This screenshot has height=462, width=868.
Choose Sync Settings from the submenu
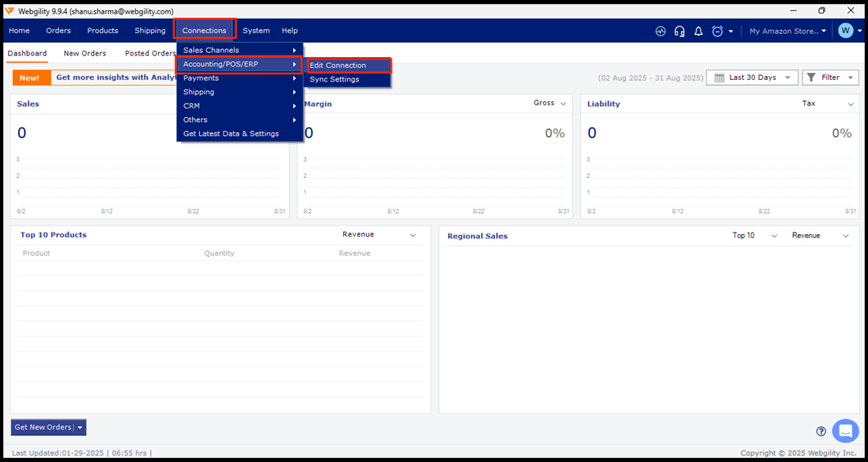(x=334, y=79)
